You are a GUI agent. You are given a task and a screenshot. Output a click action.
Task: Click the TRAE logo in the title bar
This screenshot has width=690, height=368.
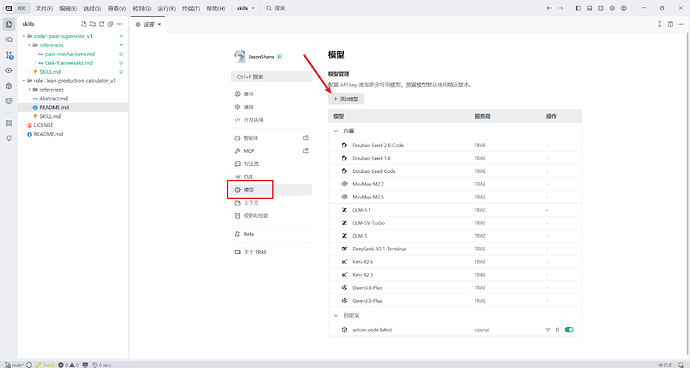pyautogui.click(x=9, y=8)
